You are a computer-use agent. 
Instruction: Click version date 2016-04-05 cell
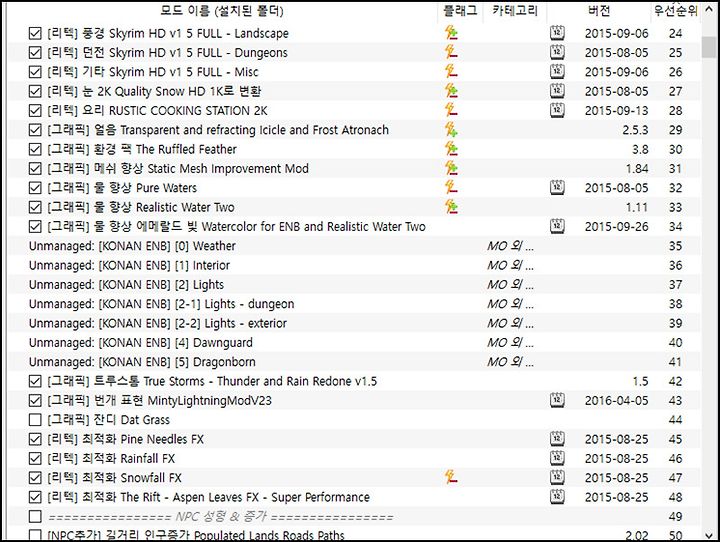click(616, 401)
